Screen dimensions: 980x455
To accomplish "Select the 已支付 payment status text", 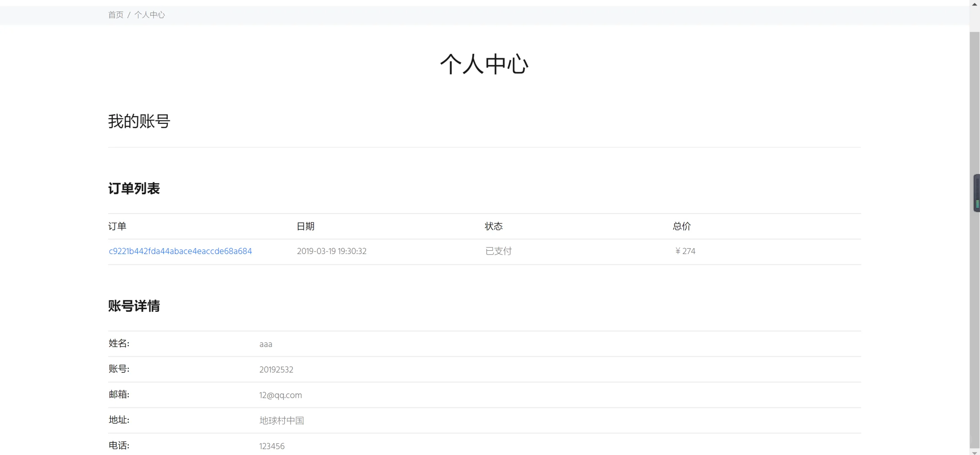I will pos(498,251).
